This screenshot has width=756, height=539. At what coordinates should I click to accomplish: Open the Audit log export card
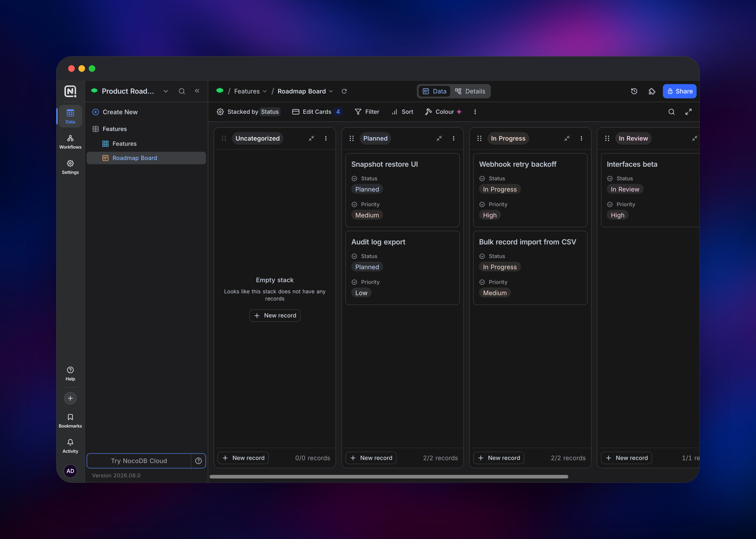pos(402,268)
